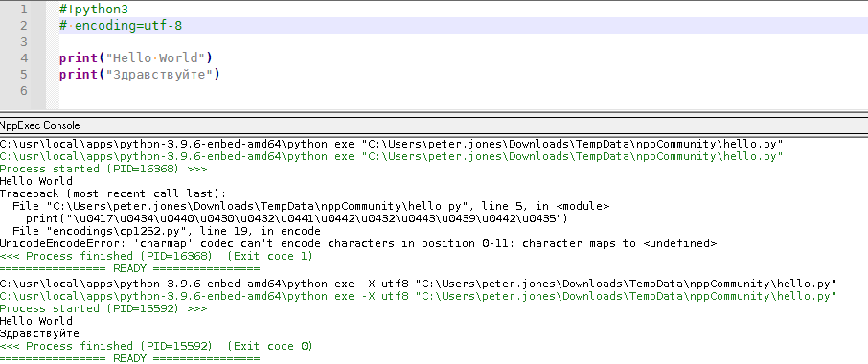Screen dimensions: 868x364
Task: Click line number 5 in the gutter
Action: pos(23,74)
